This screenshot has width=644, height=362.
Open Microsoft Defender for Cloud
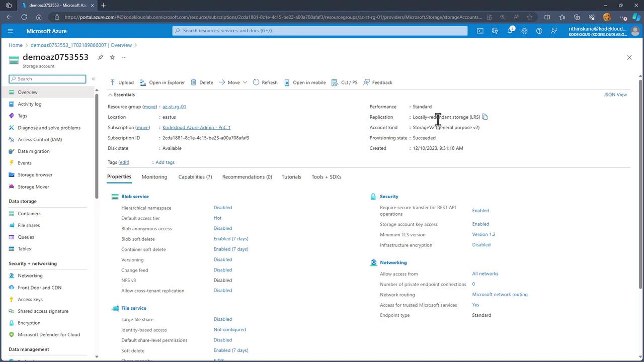click(x=49, y=335)
